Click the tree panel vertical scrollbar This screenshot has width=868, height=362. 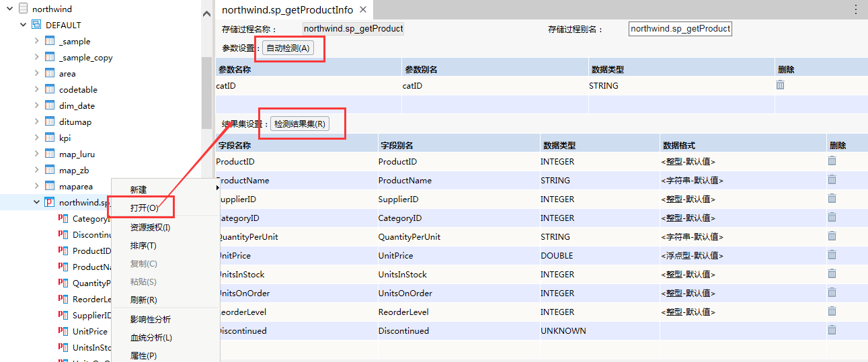[x=206, y=91]
